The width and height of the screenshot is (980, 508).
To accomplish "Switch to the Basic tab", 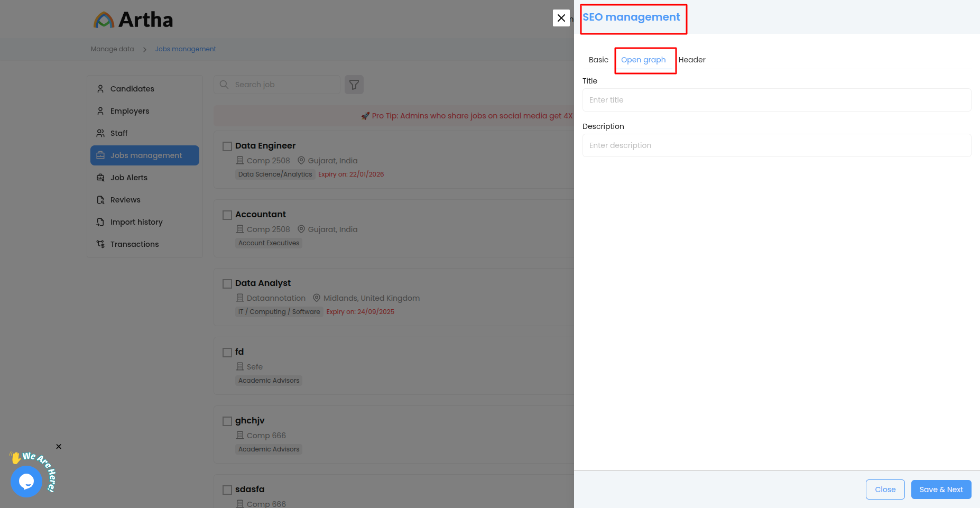I will coord(598,60).
